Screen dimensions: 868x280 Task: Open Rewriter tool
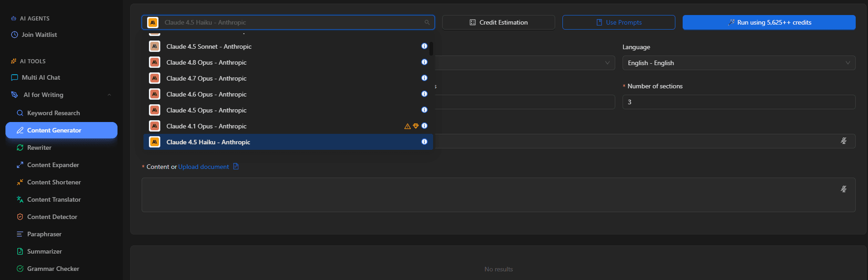(x=39, y=148)
